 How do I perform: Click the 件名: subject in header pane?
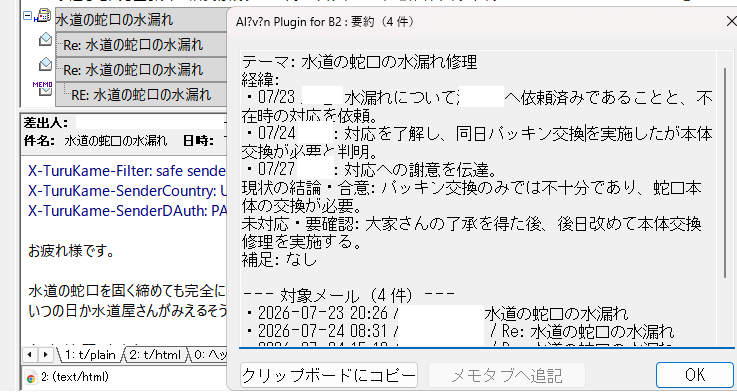(x=95, y=141)
